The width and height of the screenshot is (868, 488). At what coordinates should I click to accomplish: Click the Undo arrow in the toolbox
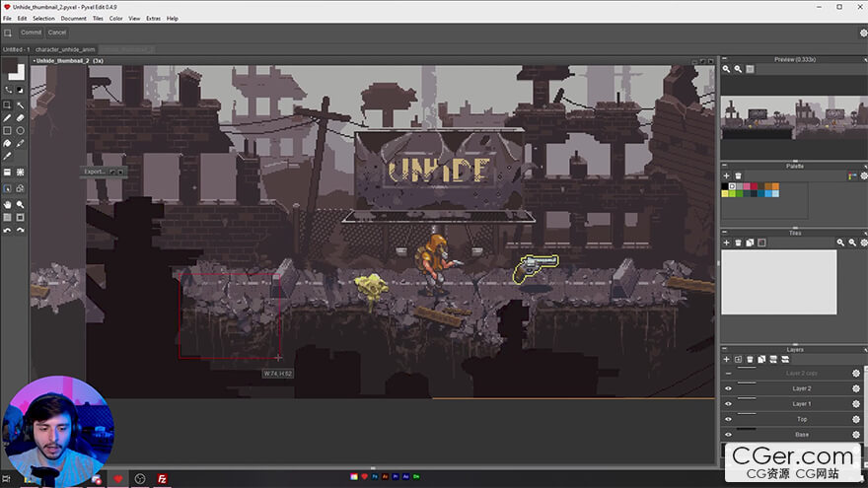[x=7, y=230]
